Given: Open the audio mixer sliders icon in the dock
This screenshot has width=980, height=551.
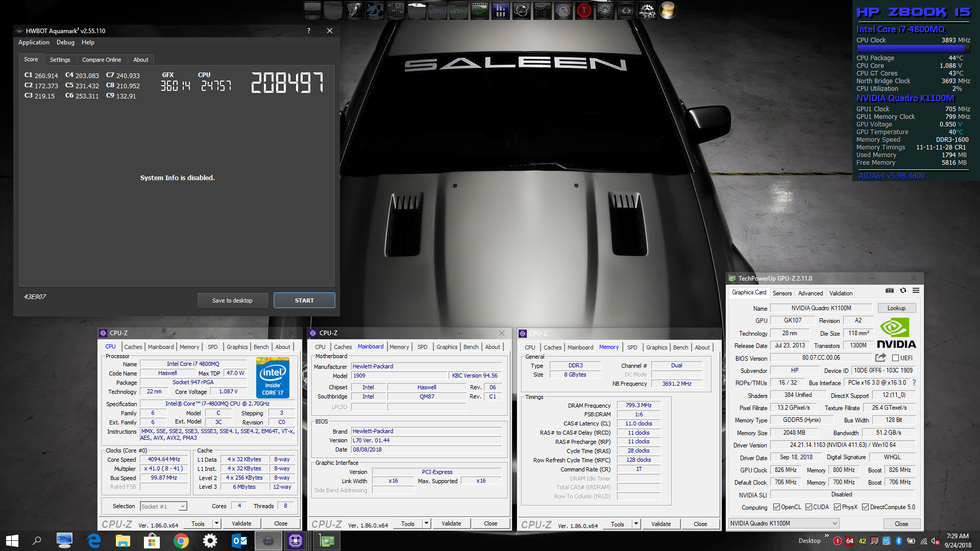Looking at the screenshot, I should (x=396, y=10).
